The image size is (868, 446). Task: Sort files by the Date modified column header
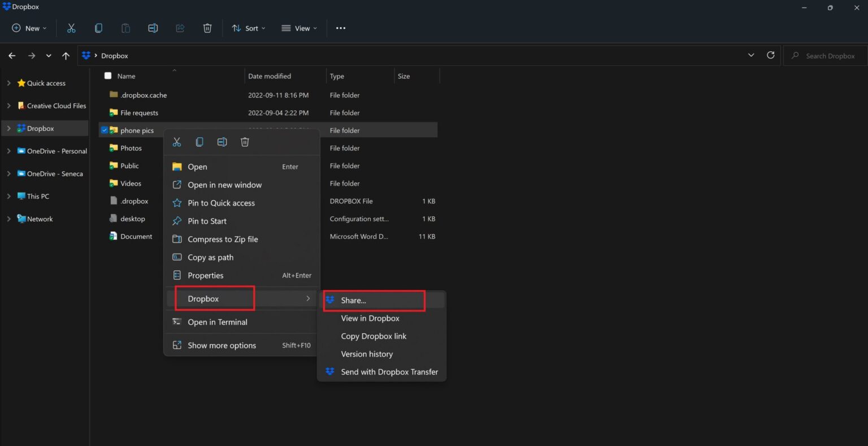pyautogui.click(x=270, y=76)
